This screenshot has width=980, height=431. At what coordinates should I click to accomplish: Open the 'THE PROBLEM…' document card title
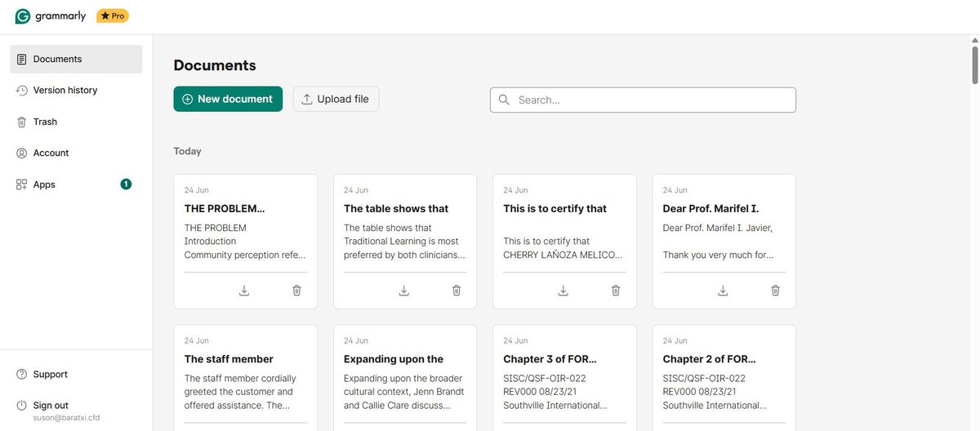[225, 208]
